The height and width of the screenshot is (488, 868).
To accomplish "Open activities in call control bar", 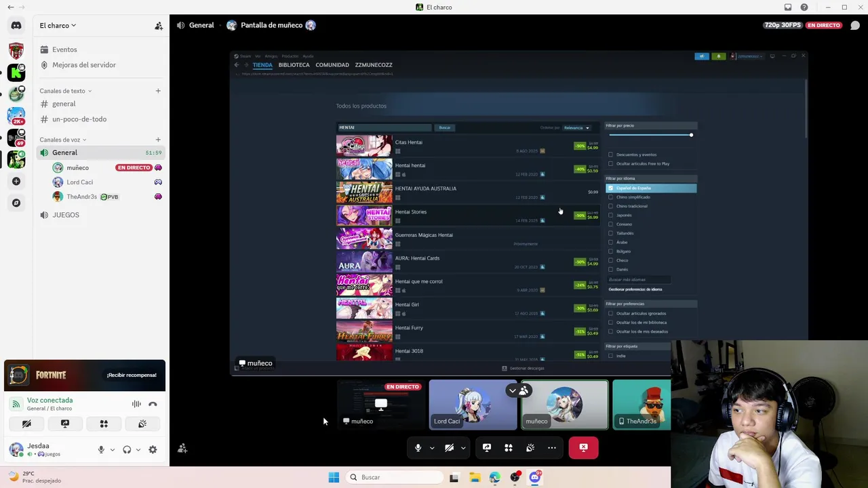I will pos(509,447).
